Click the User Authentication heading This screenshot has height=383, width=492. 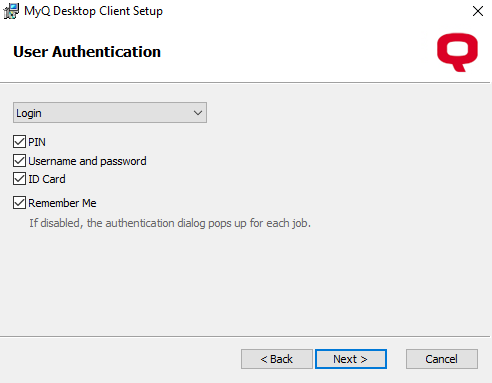(87, 52)
